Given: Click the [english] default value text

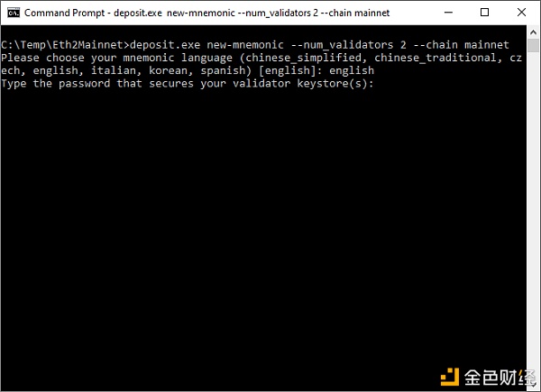Looking at the screenshot, I should click(x=285, y=70).
